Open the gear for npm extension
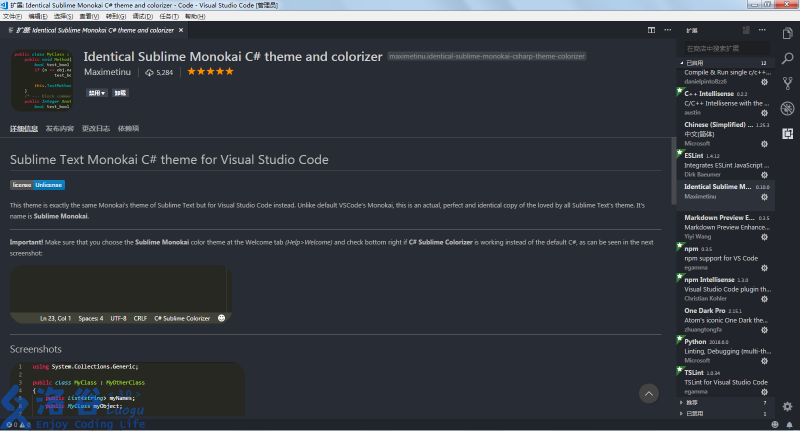This screenshot has width=800, height=431. tap(764, 268)
